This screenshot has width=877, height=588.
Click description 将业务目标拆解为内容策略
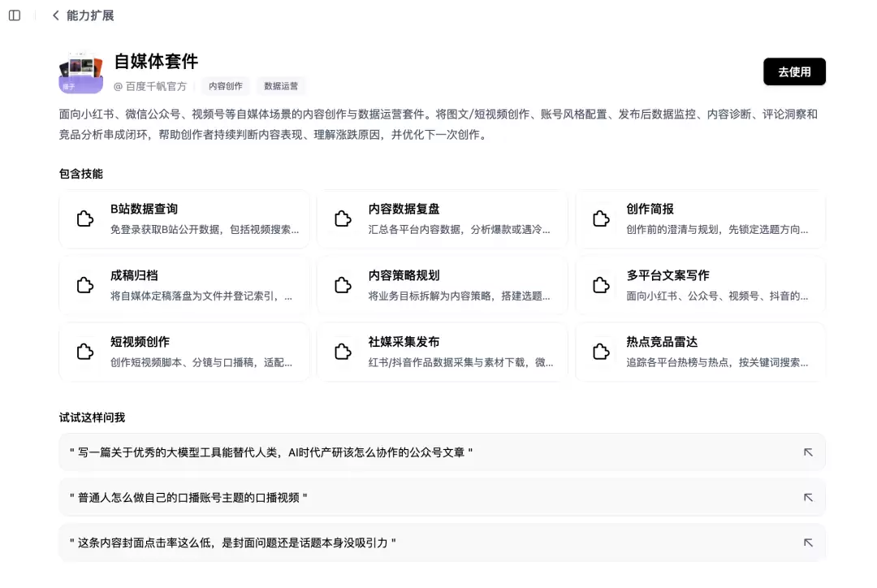pos(459,296)
